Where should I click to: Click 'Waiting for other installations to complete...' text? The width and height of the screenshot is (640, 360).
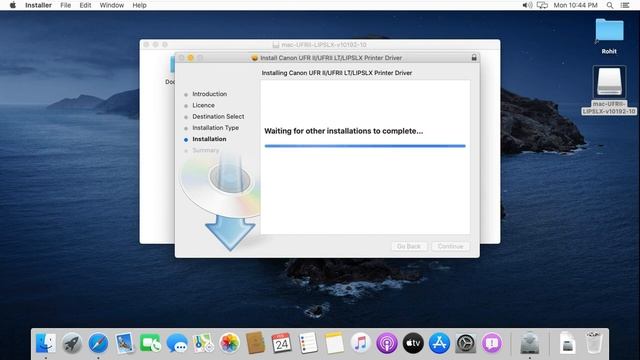tap(344, 131)
